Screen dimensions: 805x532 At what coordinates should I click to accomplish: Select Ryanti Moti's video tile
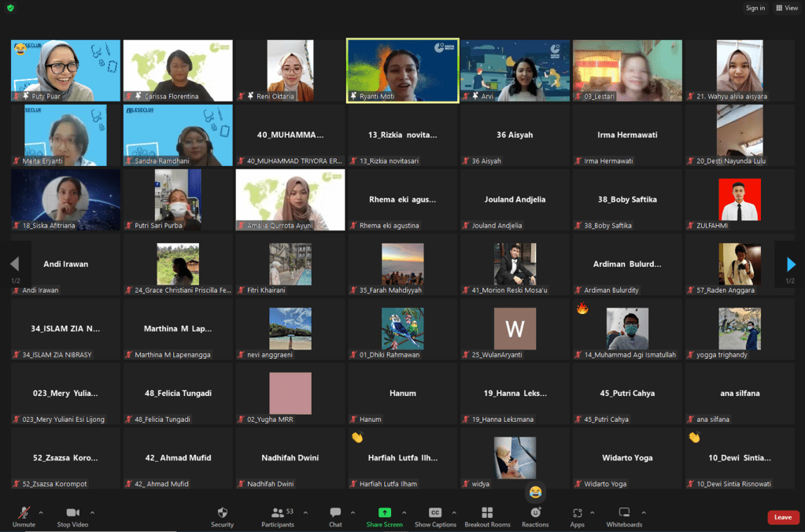coord(402,71)
